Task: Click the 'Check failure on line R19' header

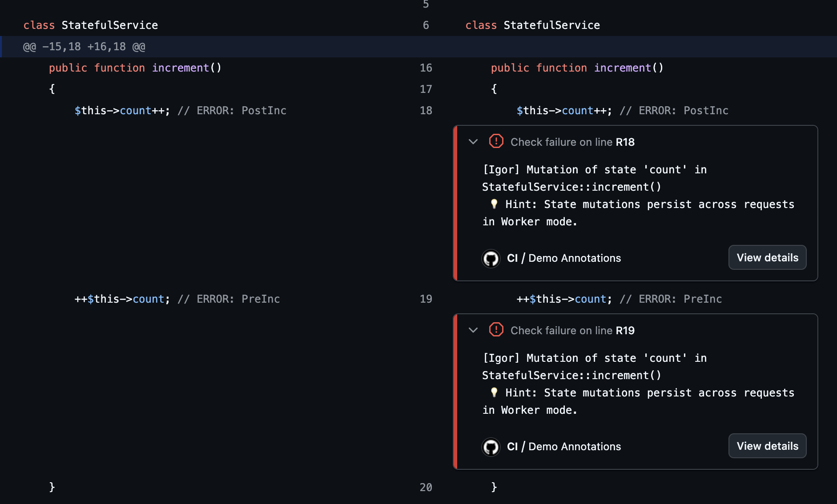Action: coord(572,331)
